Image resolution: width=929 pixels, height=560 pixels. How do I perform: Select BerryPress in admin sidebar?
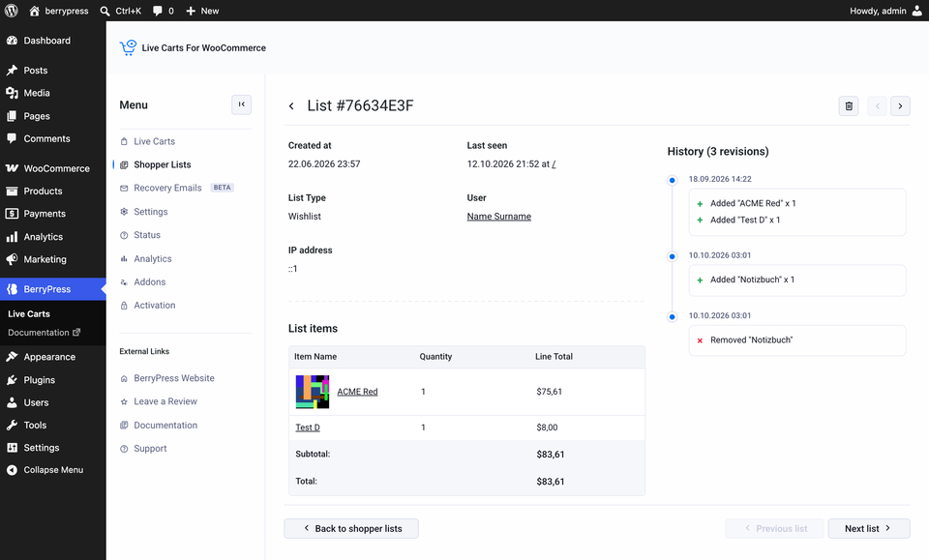point(52,289)
